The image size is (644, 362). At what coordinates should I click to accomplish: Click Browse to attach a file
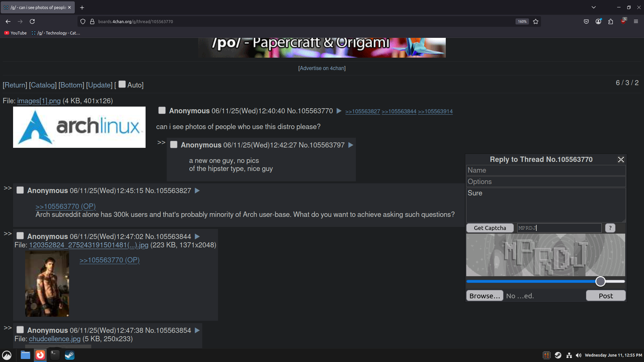tap(484, 296)
